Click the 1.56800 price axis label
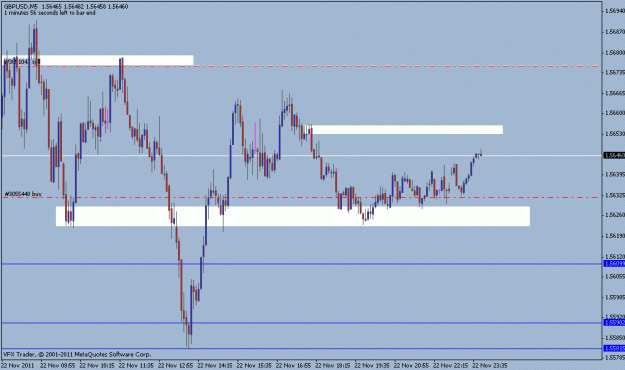The width and height of the screenshot is (625, 370). tap(615, 52)
